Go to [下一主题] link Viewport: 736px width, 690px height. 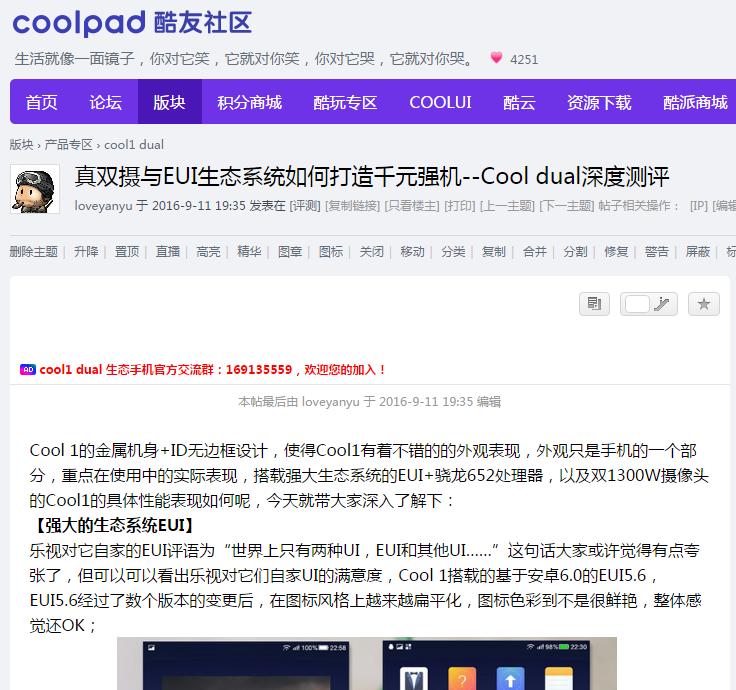point(567,206)
